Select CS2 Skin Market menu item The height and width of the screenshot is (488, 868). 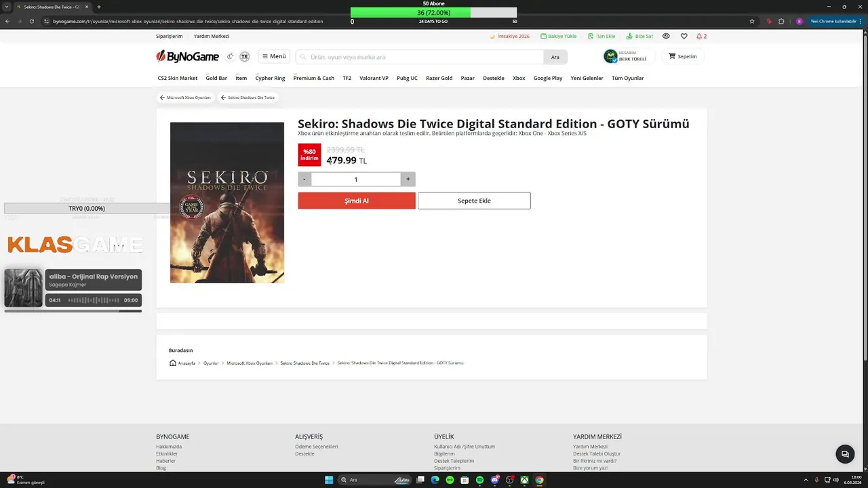[x=178, y=78]
